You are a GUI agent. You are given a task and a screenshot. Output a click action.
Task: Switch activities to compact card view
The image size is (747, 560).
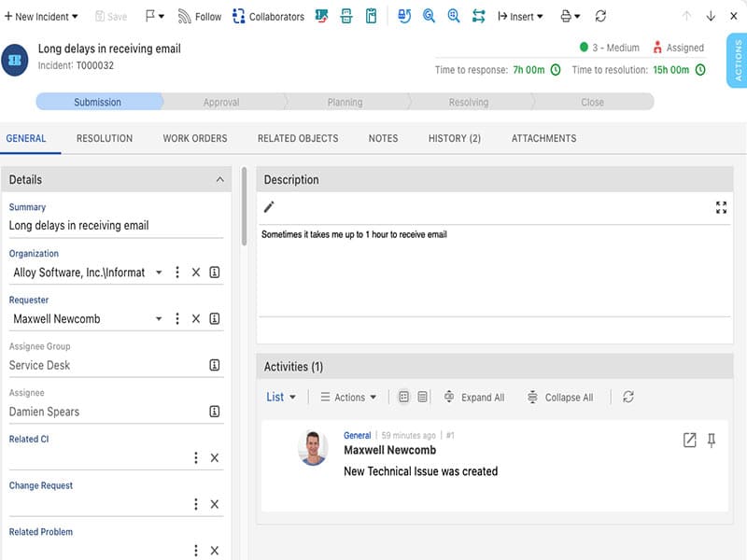pyautogui.click(x=403, y=397)
